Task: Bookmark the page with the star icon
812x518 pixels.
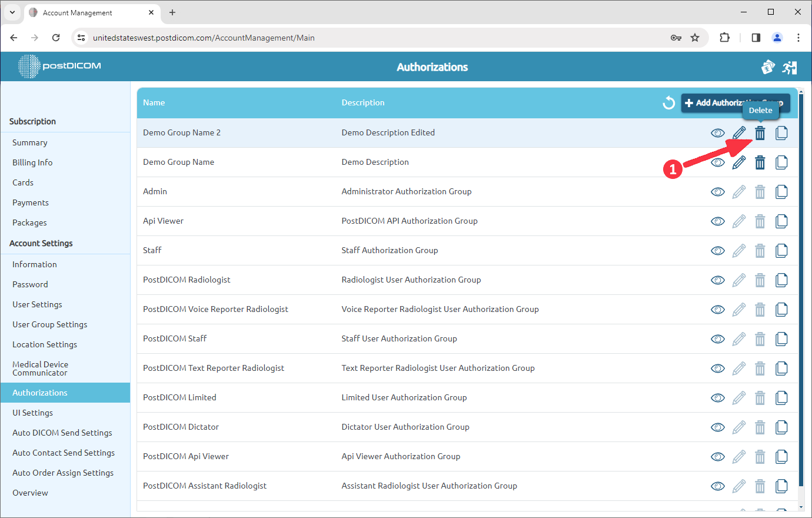Action: (695, 37)
